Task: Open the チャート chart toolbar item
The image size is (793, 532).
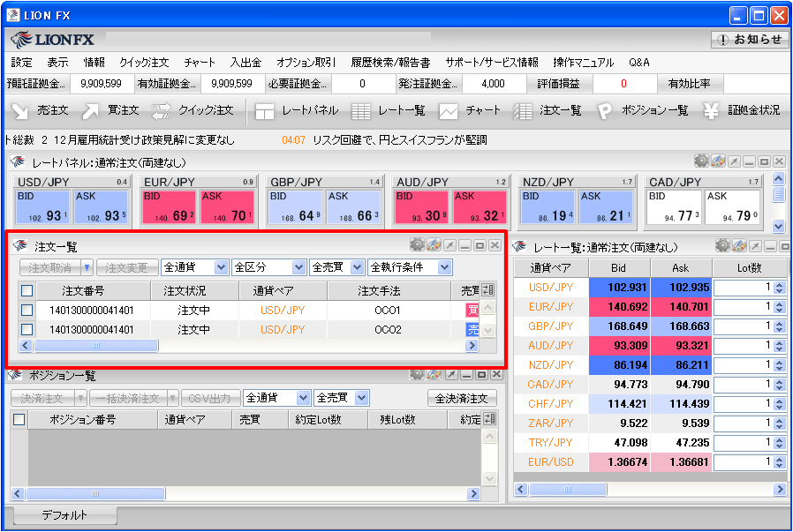Action: click(469, 110)
